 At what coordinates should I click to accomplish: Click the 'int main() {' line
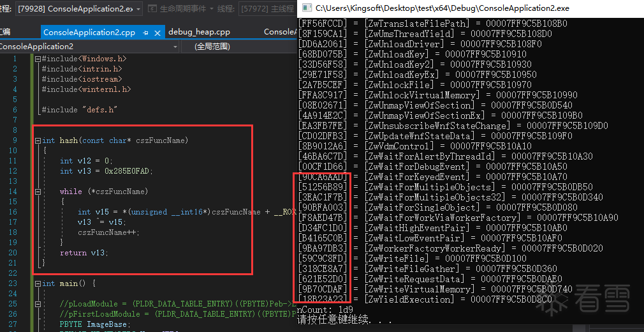(69, 283)
